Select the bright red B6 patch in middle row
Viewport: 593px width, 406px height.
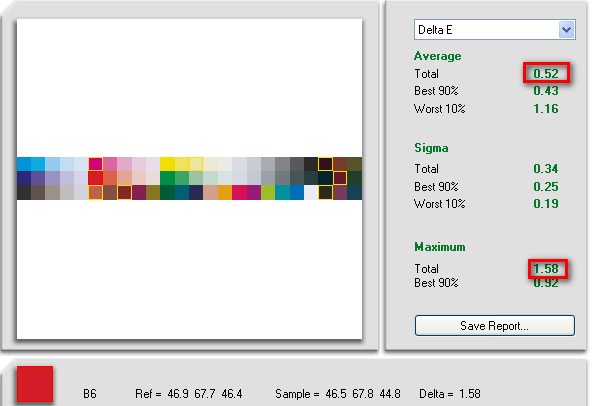click(x=96, y=178)
